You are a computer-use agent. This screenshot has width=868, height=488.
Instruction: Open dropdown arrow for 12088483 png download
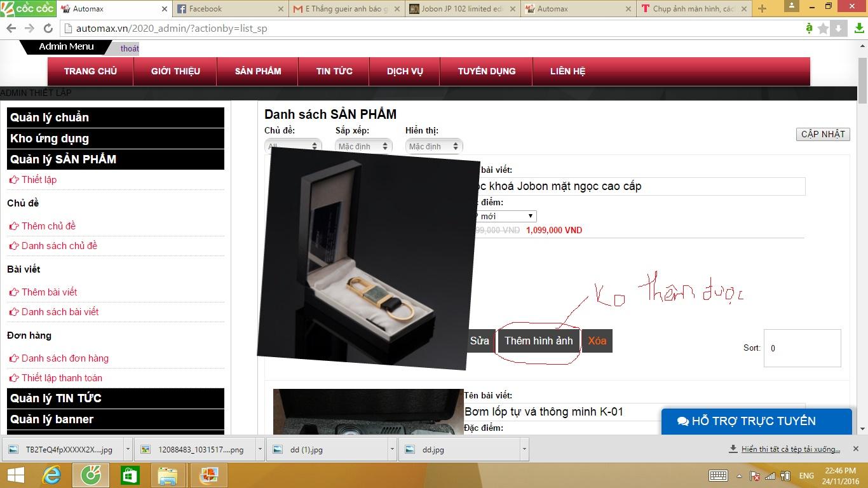click(260, 449)
